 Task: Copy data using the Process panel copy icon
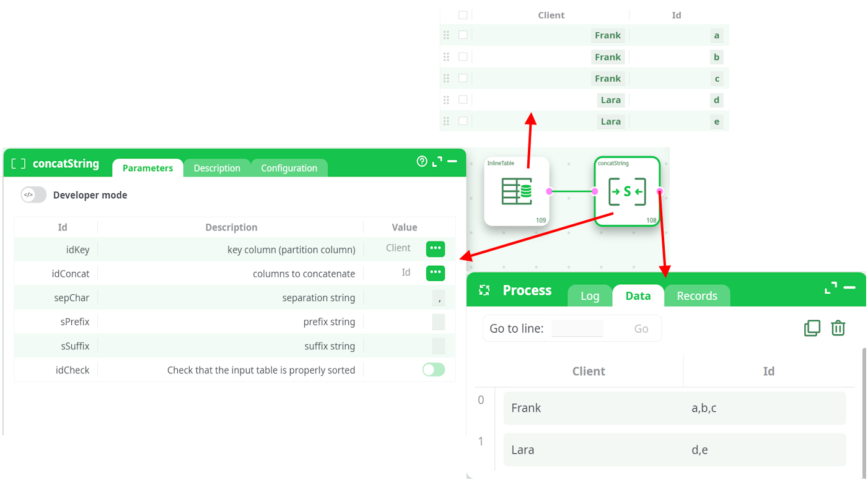point(812,328)
